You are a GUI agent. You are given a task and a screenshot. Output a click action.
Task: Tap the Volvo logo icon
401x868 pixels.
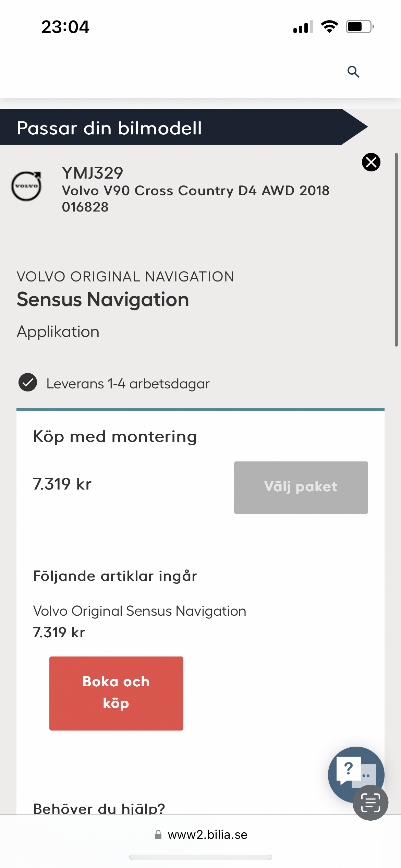(x=26, y=185)
